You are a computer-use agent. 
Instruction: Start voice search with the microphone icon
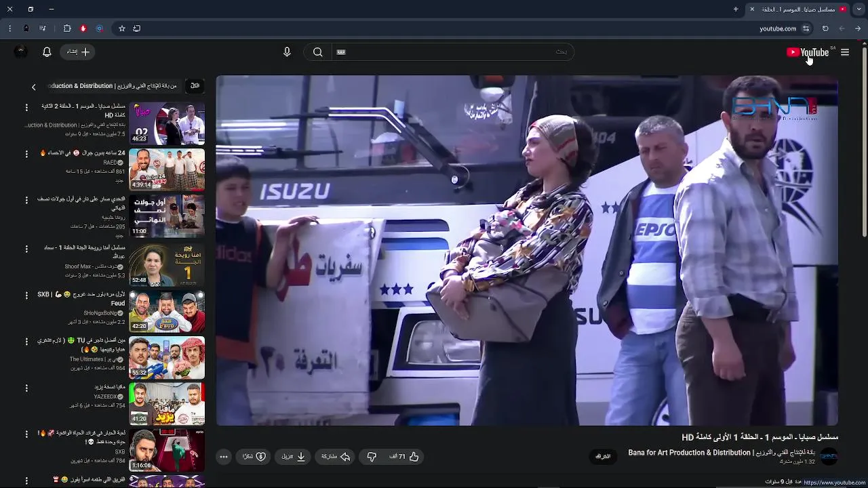(x=287, y=52)
